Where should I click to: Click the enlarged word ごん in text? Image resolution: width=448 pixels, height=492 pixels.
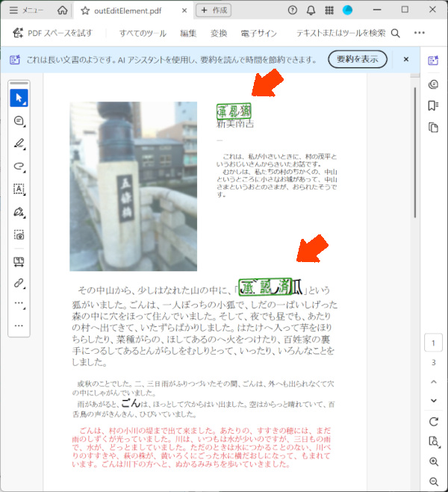coord(131,403)
